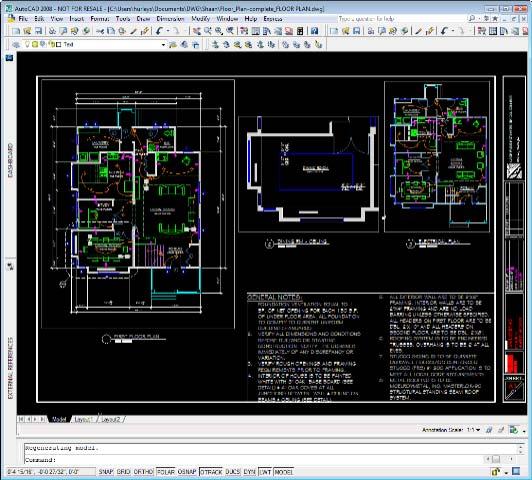Viewport: 532px width, 480px height.
Task: Toggle the GRID button in status bar
Action: pyautogui.click(x=123, y=472)
